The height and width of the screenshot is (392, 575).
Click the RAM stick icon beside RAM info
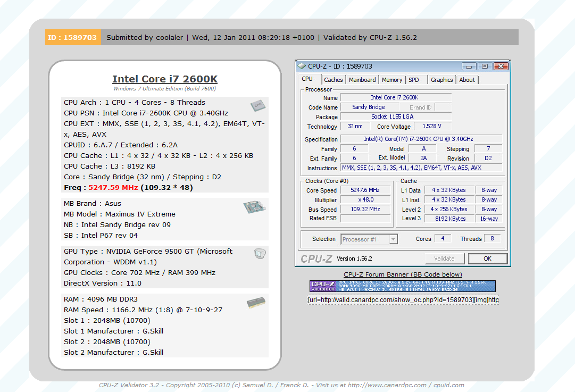(x=256, y=303)
